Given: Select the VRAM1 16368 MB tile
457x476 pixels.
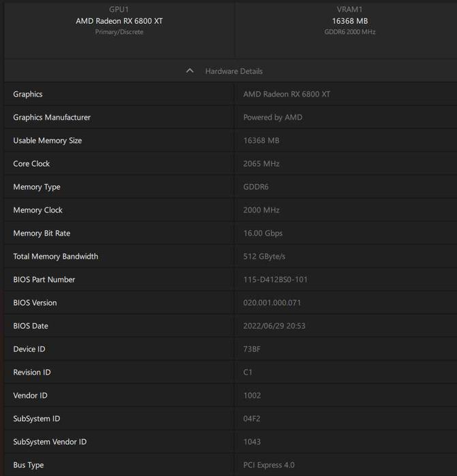Looking at the screenshot, I should pyautogui.click(x=349, y=21).
